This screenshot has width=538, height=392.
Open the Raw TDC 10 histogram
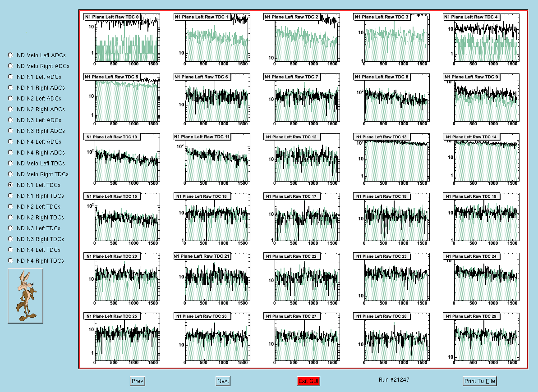point(121,160)
